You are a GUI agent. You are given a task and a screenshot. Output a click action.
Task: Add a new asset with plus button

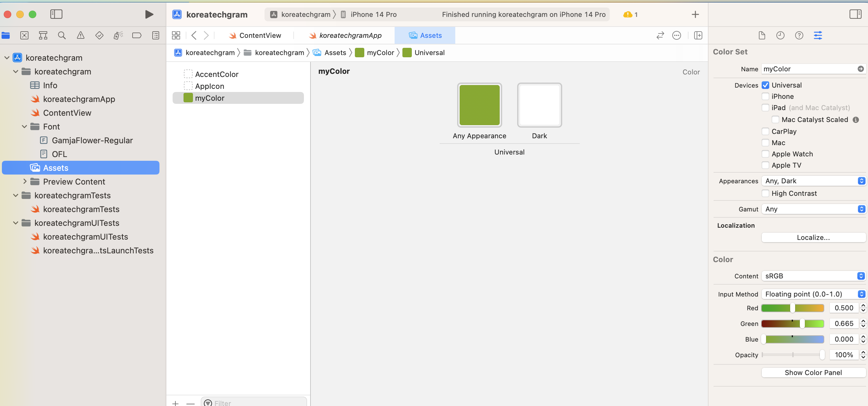point(175,403)
